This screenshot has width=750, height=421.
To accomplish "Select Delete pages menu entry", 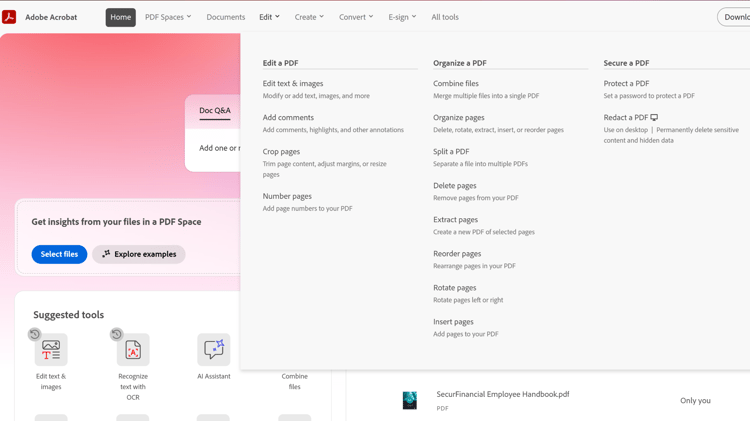I will click(x=455, y=186).
